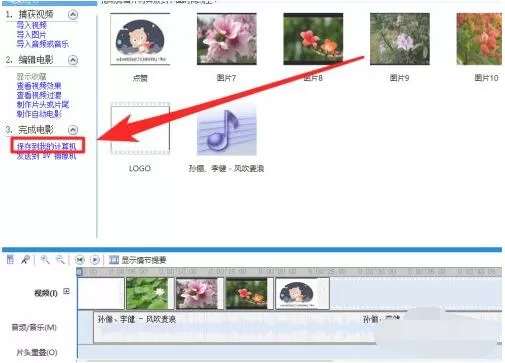This screenshot has height=363, width=505.
Task: Select the 点赞 bear cartoon thumbnail
Action: pos(140,39)
